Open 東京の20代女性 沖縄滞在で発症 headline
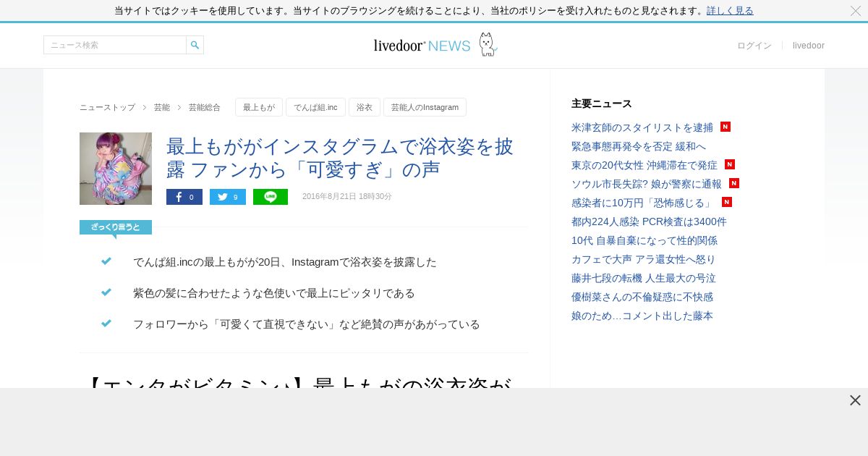This screenshot has height=456, width=868. 644,165
